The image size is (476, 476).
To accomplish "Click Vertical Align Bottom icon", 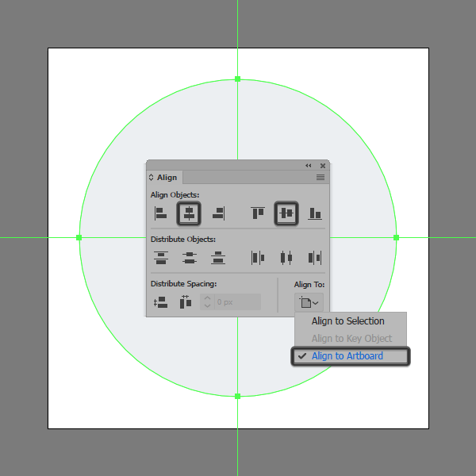I will tap(315, 213).
